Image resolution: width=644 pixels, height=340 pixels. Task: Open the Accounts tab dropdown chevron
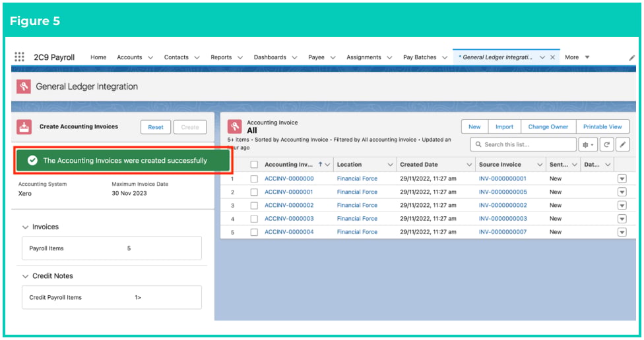point(150,57)
